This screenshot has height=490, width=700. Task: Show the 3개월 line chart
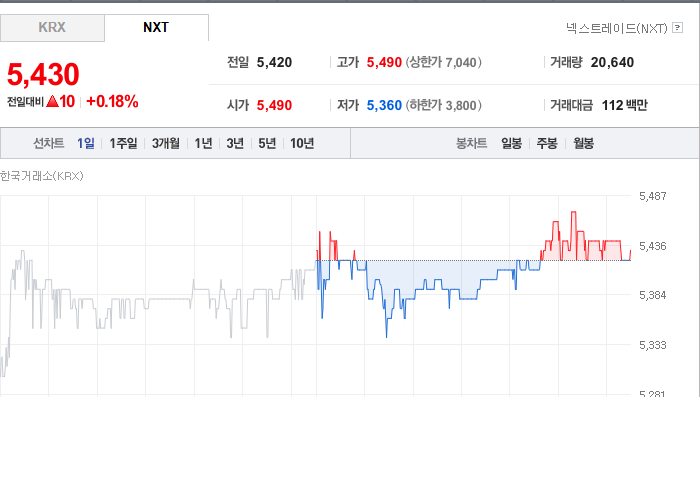pos(166,143)
